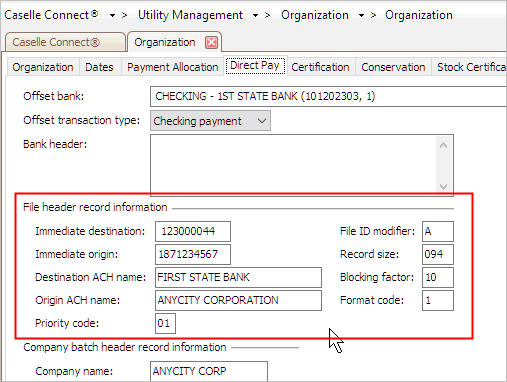Select the Organization sub-tab
The height and width of the screenshot is (382, 507).
[x=43, y=67]
